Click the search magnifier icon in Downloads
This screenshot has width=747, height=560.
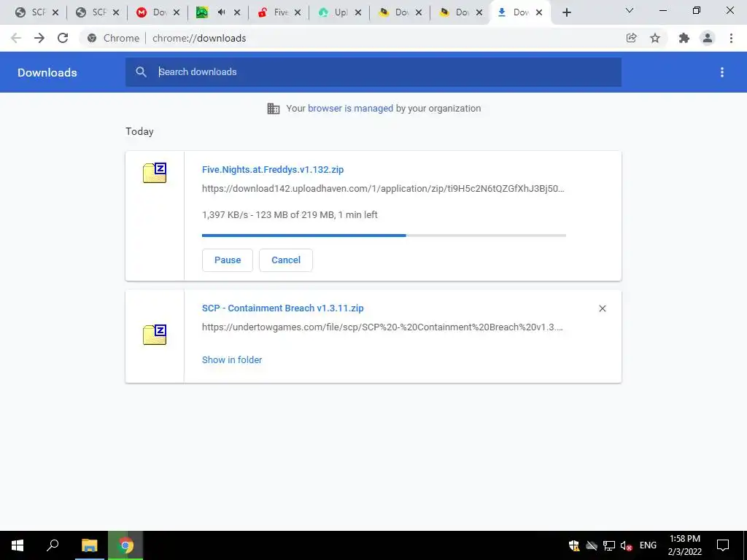click(x=141, y=72)
